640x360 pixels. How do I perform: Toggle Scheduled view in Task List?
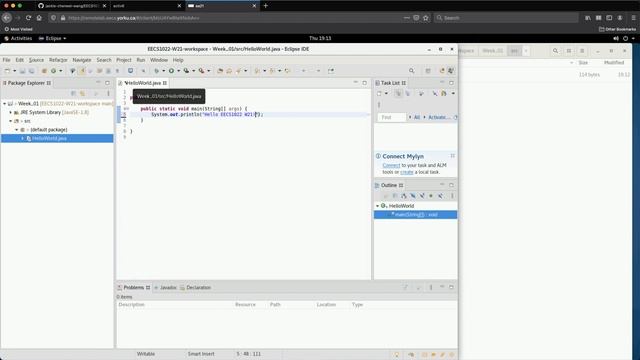coord(407,93)
